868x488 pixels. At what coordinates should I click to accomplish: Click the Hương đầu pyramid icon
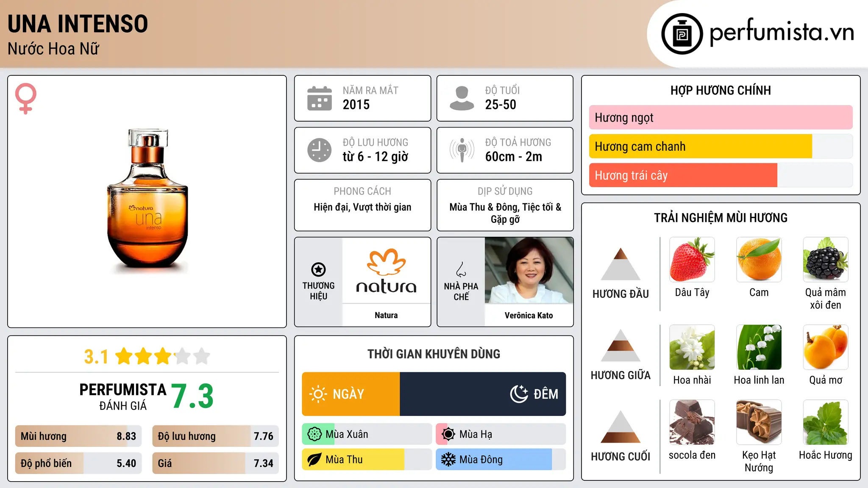pyautogui.click(x=620, y=264)
